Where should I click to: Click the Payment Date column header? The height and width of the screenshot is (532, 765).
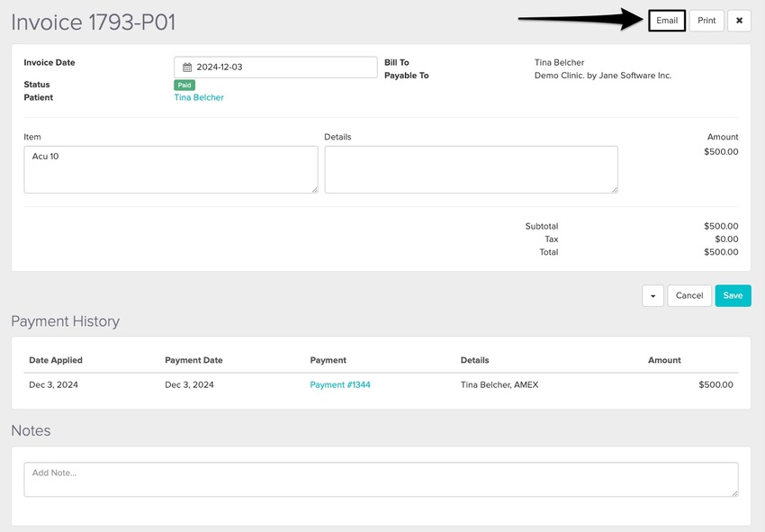click(x=193, y=360)
